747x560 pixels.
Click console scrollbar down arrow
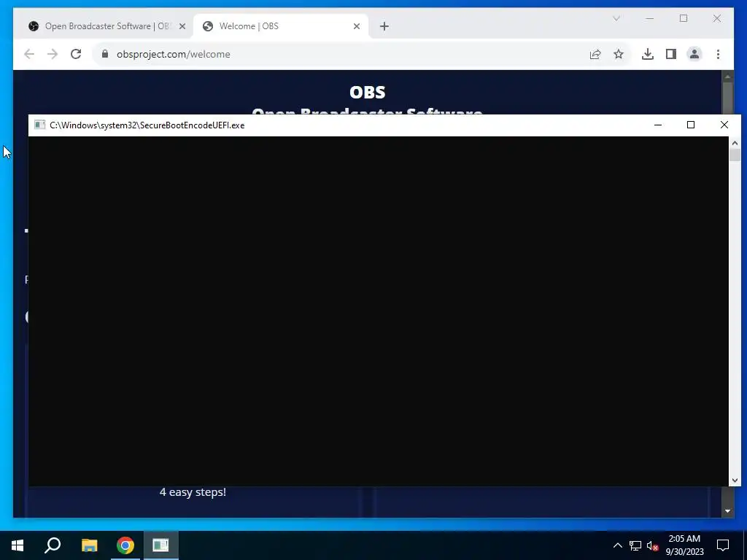(735, 481)
